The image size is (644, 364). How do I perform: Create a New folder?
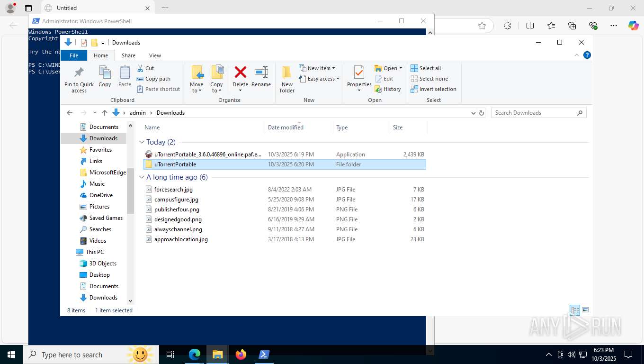[287, 79]
